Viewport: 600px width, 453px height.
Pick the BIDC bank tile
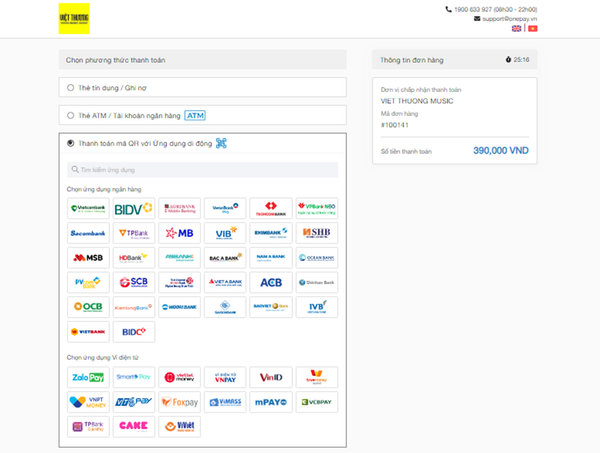click(x=134, y=332)
